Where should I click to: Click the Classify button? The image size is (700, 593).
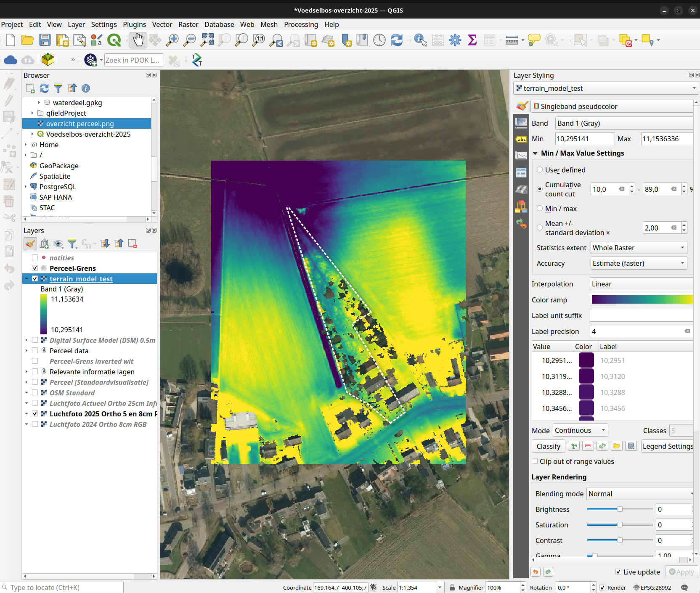click(548, 446)
